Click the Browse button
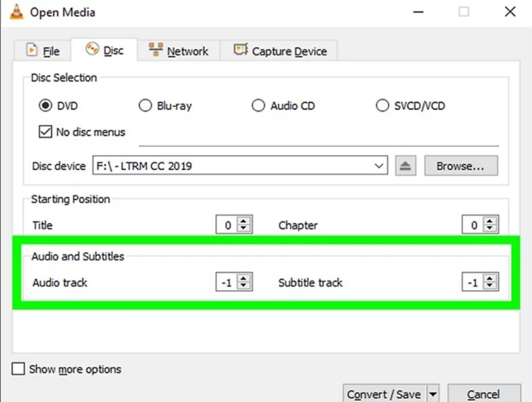 460,166
